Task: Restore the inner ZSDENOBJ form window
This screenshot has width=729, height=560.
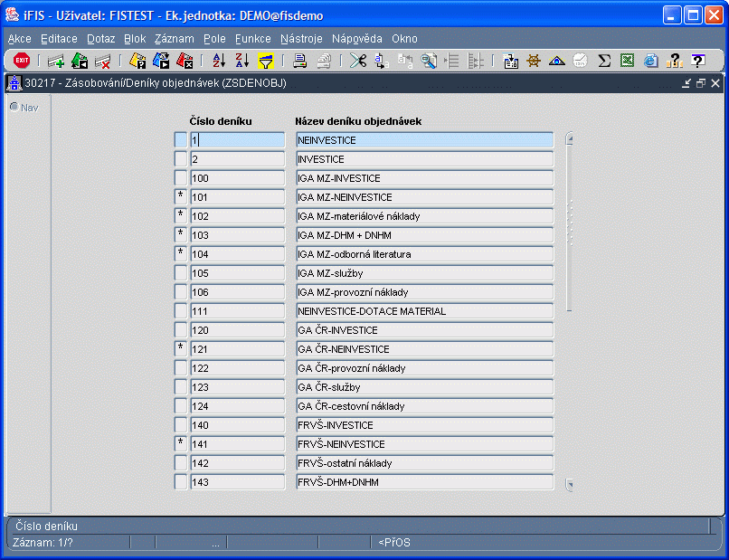Action: point(701,83)
